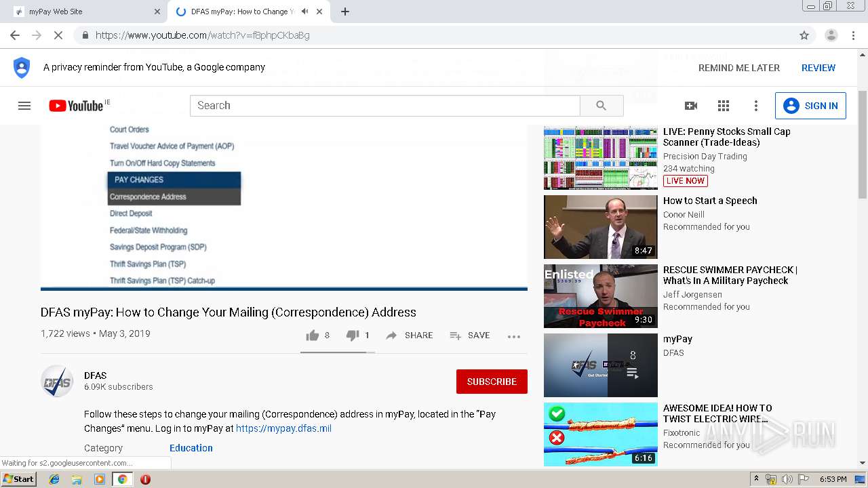The width and height of the screenshot is (868, 488).
Task: Click the REVIEW privacy button
Action: click(818, 68)
